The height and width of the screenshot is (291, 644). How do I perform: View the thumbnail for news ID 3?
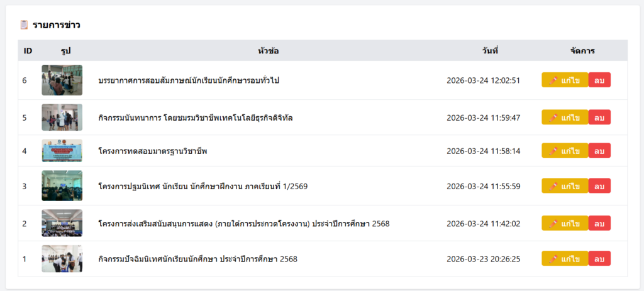(x=62, y=186)
